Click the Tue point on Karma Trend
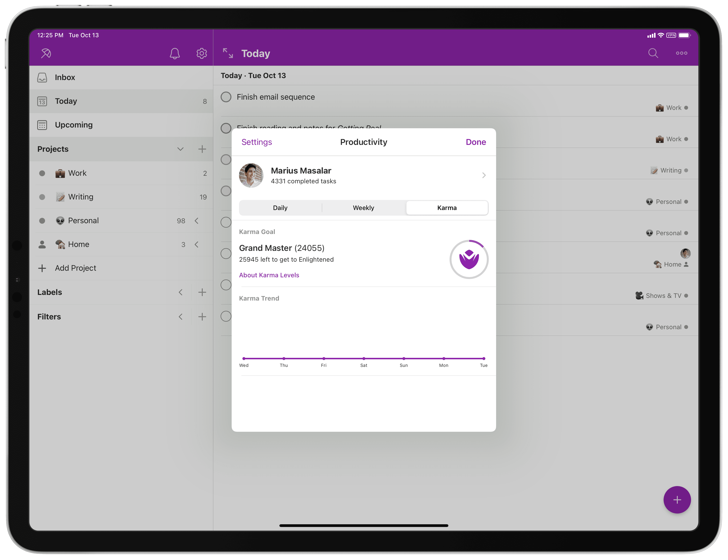The image size is (728, 560). point(484,359)
